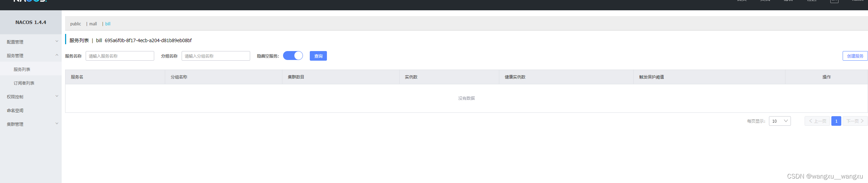Expand the 集群管理 menu
Screen dimensions: 868x183
point(31,124)
